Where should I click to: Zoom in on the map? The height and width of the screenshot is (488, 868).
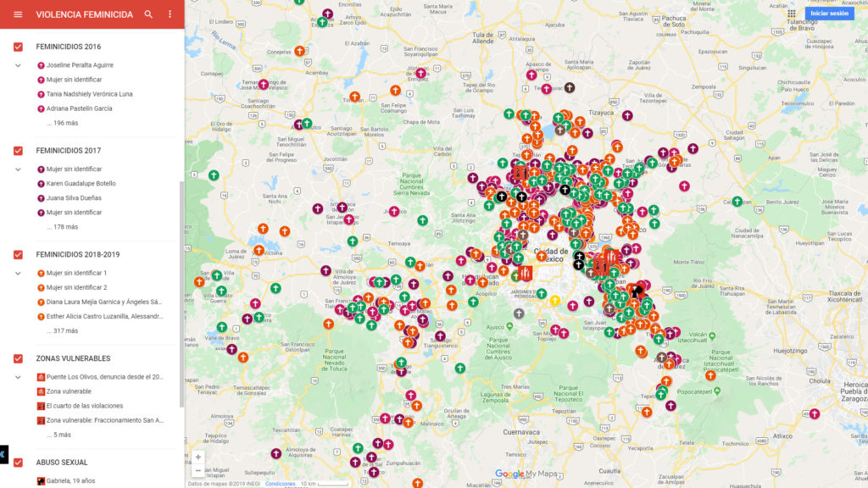(198, 457)
